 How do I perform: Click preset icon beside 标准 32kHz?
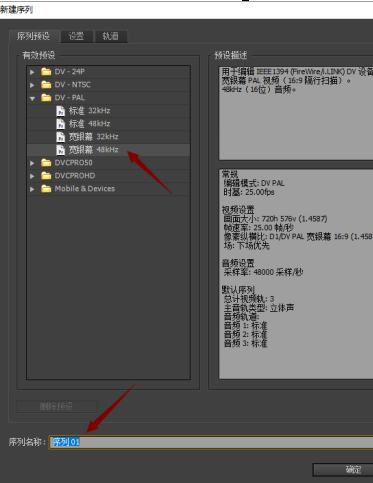click(x=60, y=111)
